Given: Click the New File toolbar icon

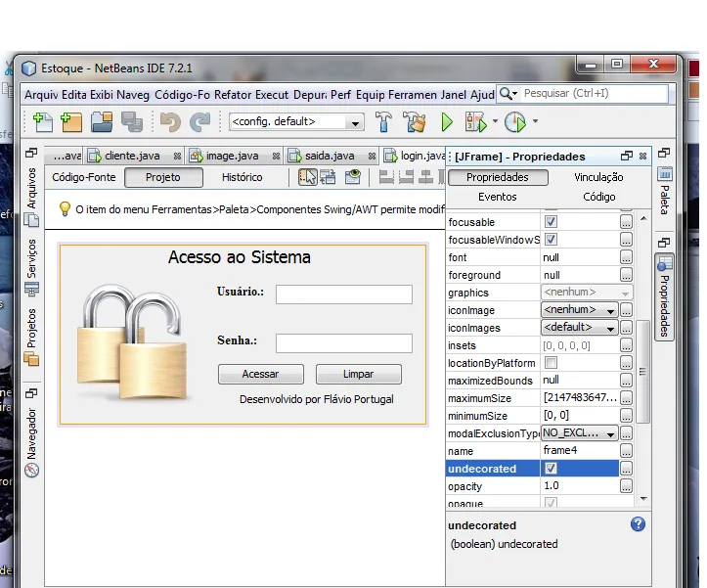Looking at the screenshot, I should coord(43,122).
